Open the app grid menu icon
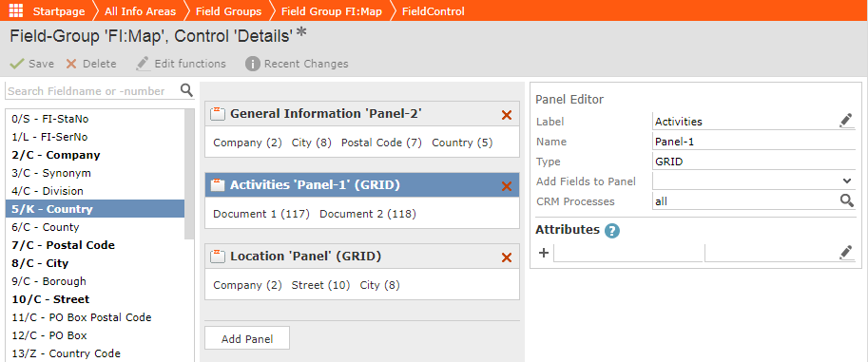The height and width of the screenshot is (362, 868). (x=16, y=10)
